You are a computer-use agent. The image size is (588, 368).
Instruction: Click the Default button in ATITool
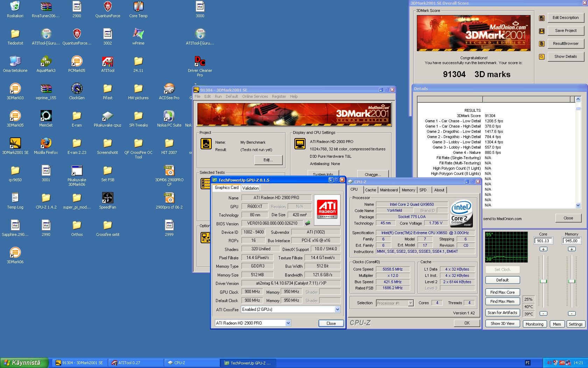502,280
